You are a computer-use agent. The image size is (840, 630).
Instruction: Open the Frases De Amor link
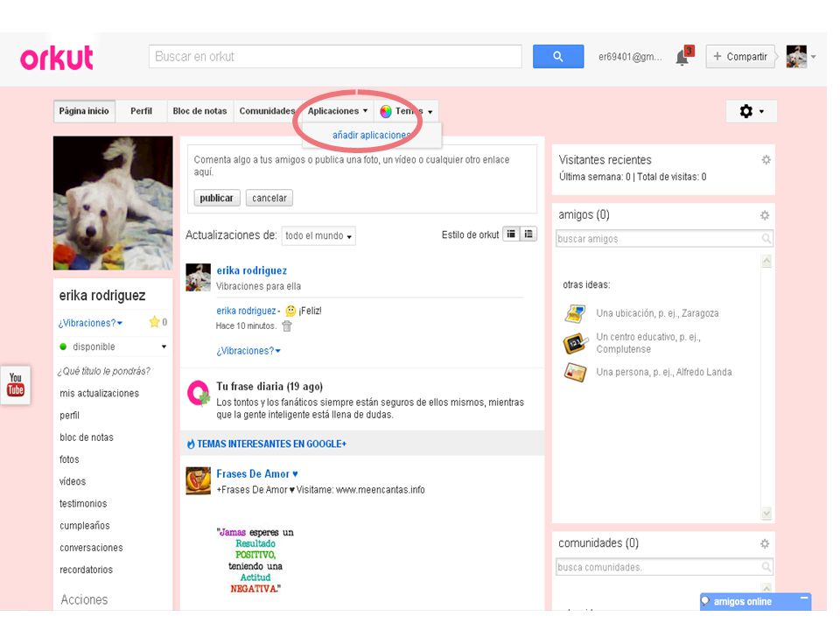257,473
